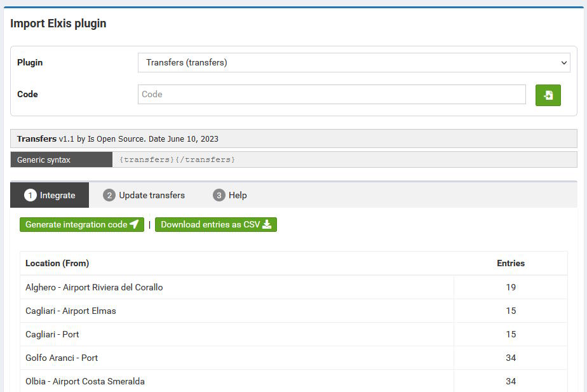Click the Plugin field label
Image resolution: width=587 pixels, height=392 pixels.
[30, 62]
